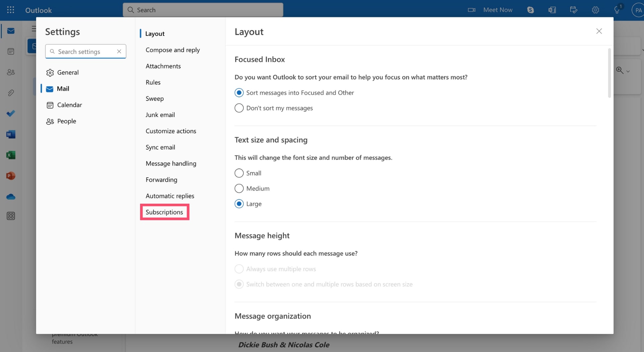Open Skype icon in top bar
The height and width of the screenshot is (352, 644).
pyautogui.click(x=531, y=10)
